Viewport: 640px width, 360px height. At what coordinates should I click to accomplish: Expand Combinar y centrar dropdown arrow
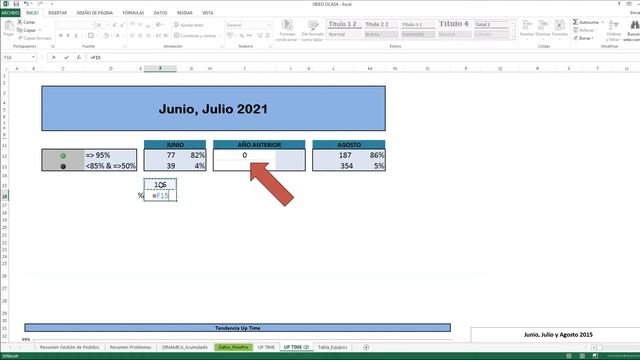point(220,36)
